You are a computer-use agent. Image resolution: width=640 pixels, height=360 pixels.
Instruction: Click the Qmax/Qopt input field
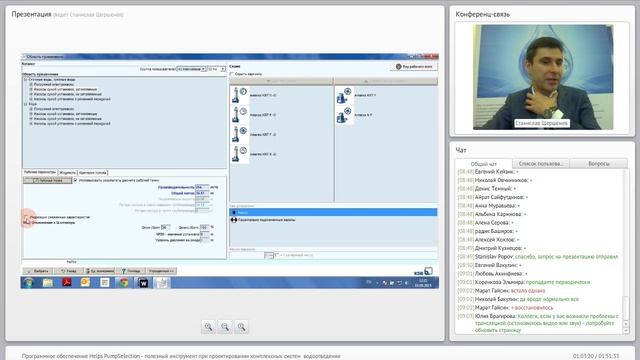pyautogui.click(x=204, y=227)
